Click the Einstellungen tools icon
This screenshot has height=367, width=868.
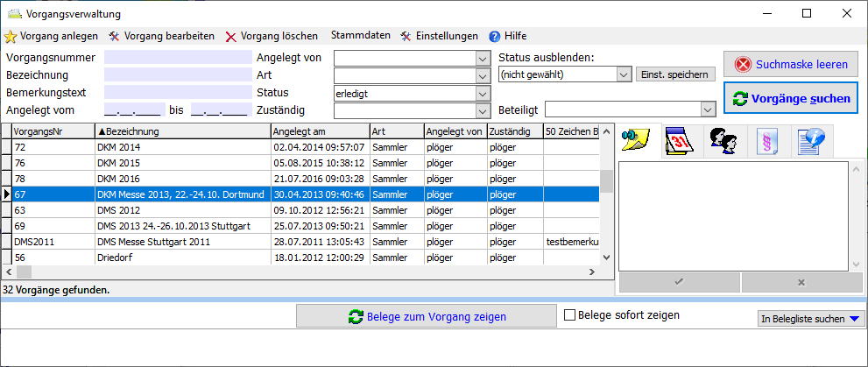(406, 37)
